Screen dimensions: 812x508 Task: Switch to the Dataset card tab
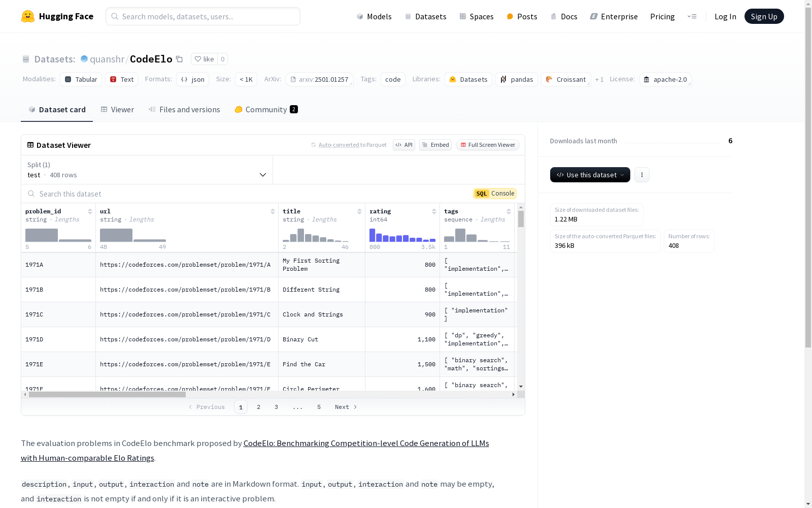pyautogui.click(x=57, y=110)
